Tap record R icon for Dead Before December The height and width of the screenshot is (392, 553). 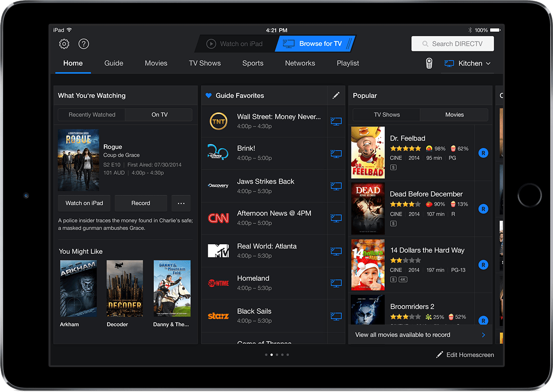483,209
